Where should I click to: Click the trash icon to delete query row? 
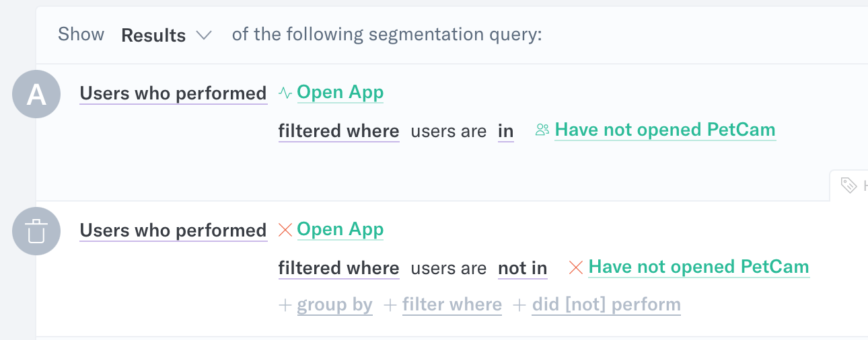point(36,231)
